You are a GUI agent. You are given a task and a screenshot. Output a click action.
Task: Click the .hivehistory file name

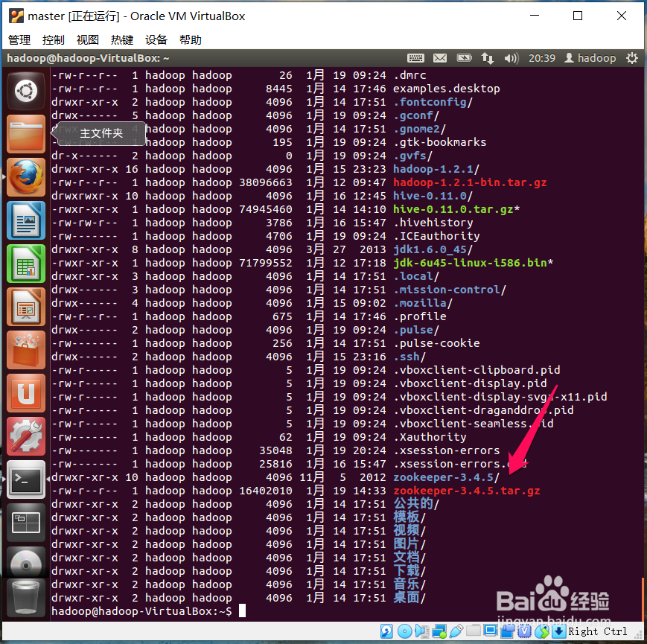(433, 223)
